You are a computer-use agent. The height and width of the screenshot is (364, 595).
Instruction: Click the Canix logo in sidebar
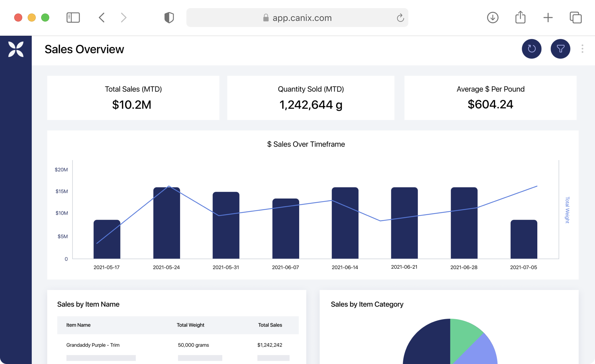[16, 49]
